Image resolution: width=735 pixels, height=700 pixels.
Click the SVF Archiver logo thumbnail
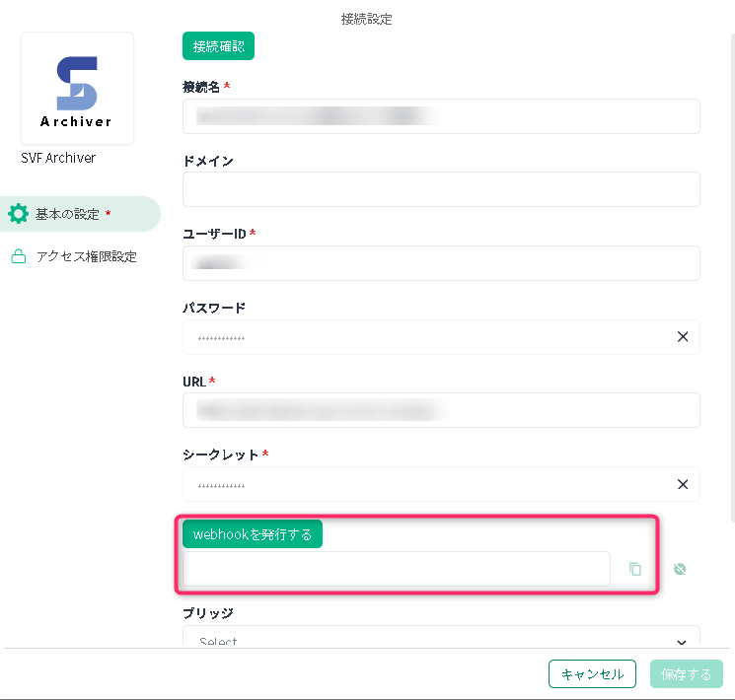(77, 89)
